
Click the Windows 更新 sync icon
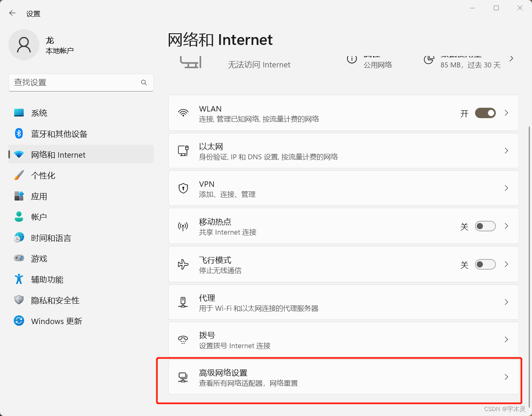pos(19,321)
